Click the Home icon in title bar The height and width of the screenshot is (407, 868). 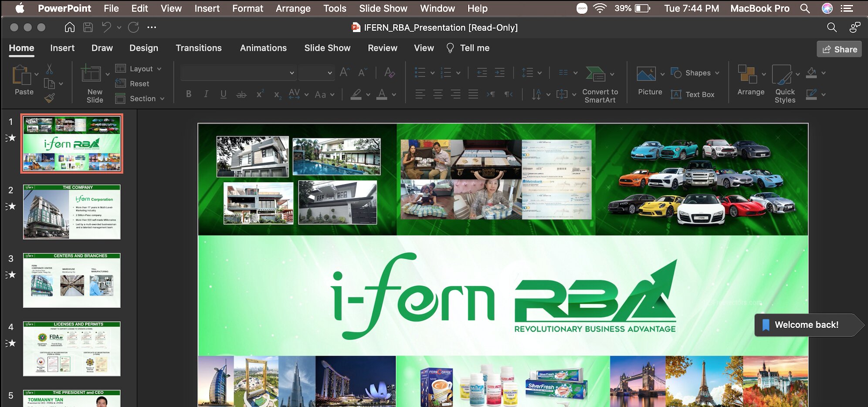pyautogui.click(x=69, y=27)
